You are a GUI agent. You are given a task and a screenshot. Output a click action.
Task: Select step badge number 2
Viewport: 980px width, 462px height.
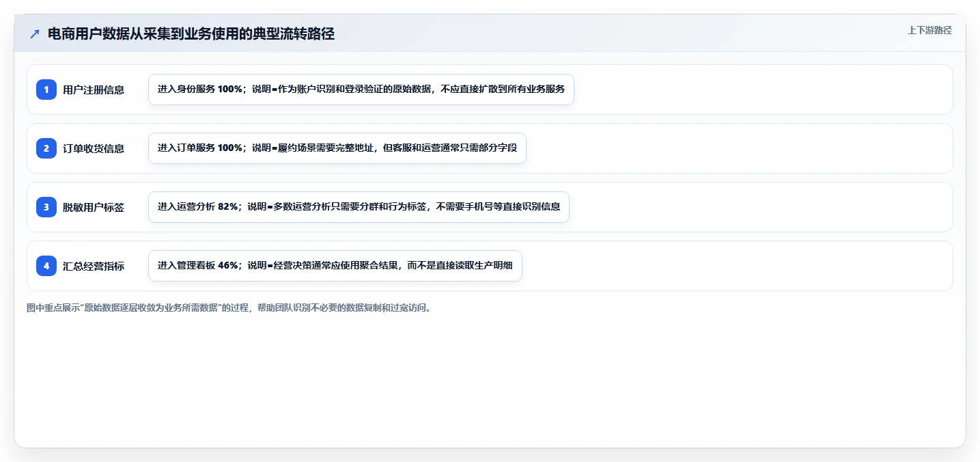point(46,148)
